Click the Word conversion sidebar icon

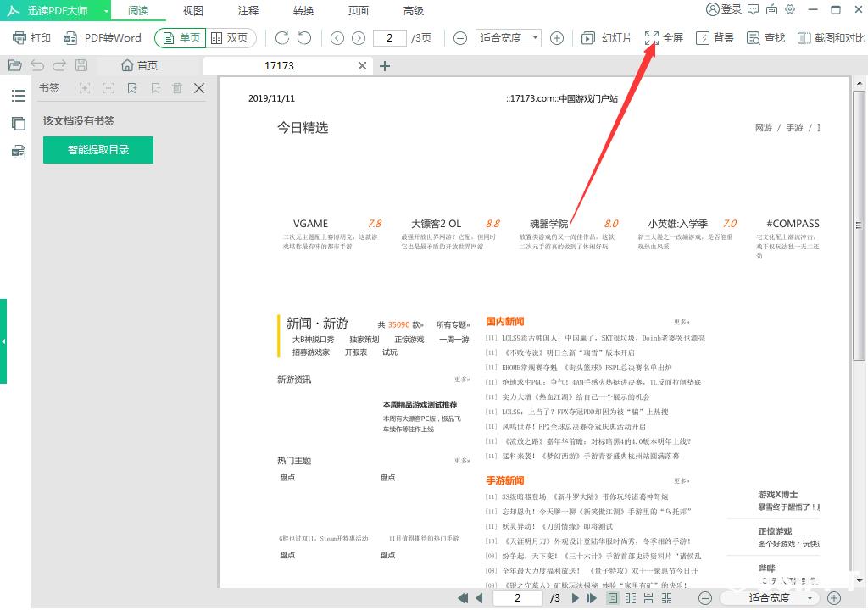(19, 151)
